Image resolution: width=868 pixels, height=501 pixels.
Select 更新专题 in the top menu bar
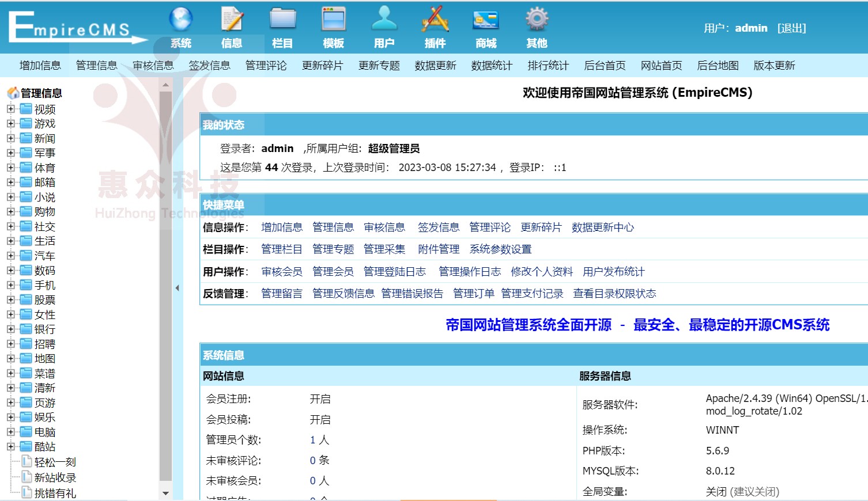(379, 66)
